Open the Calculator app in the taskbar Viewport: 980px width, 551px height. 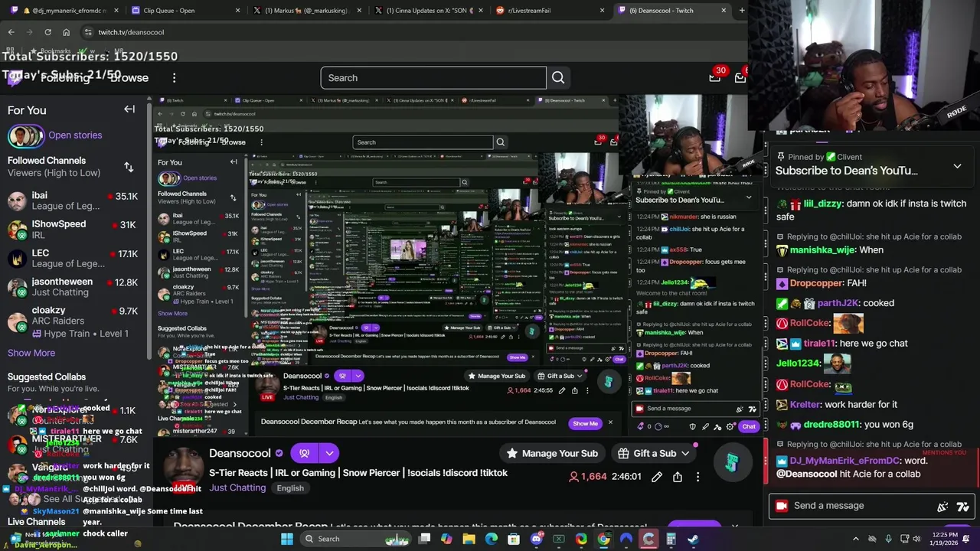point(671,539)
